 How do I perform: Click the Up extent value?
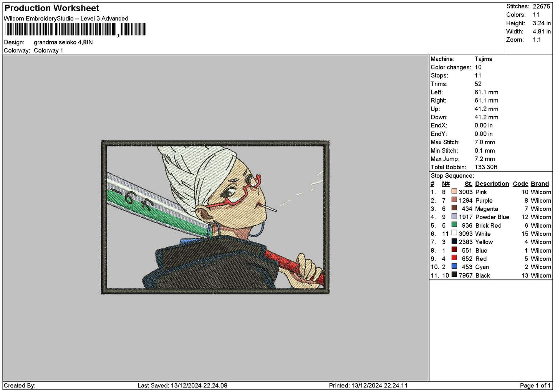pyautogui.click(x=487, y=109)
